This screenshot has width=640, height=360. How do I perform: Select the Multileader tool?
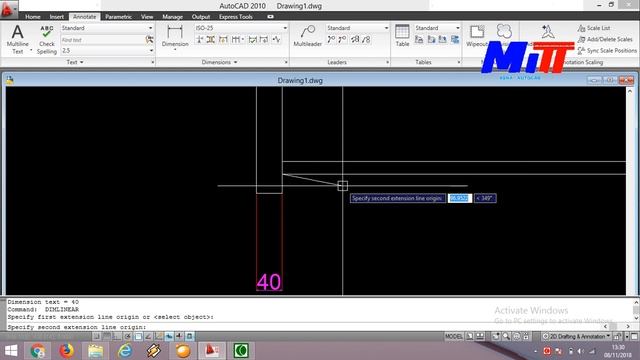point(307,36)
